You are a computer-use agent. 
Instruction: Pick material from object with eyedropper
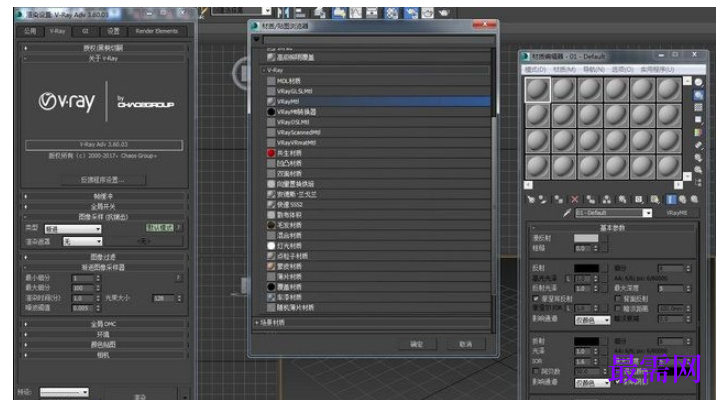click(567, 213)
